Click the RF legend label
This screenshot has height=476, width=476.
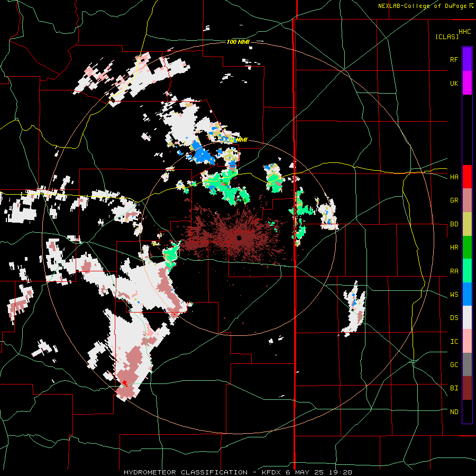[454, 59]
